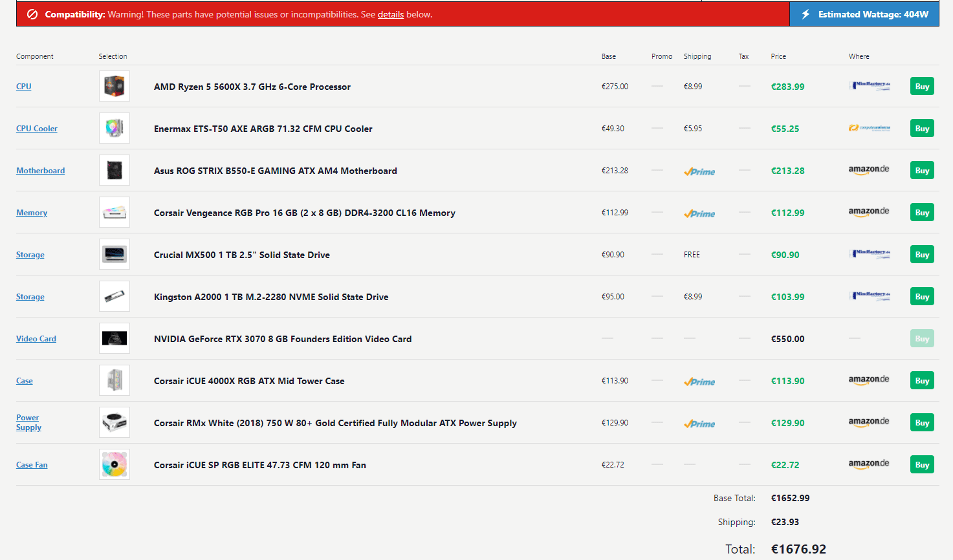Image resolution: width=953 pixels, height=560 pixels.
Task: Click Prime shipping badge in Motherboard row
Action: tap(699, 171)
